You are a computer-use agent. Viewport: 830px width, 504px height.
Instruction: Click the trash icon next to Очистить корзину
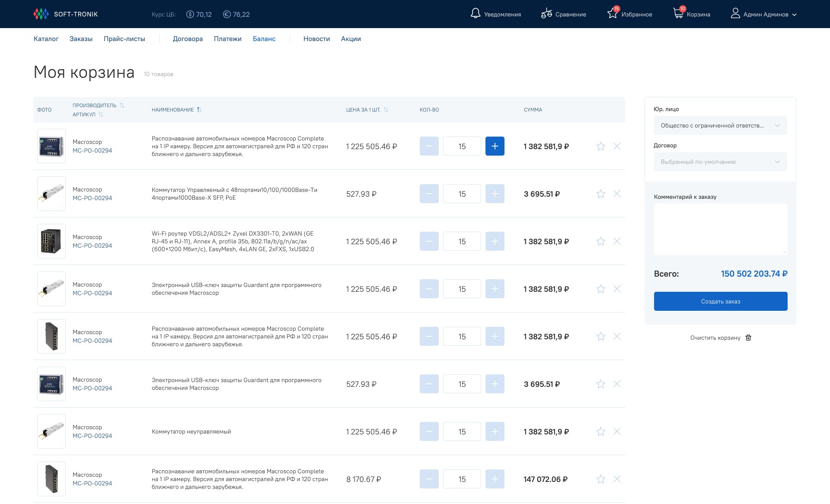pyautogui.click(x=748, y=338)
